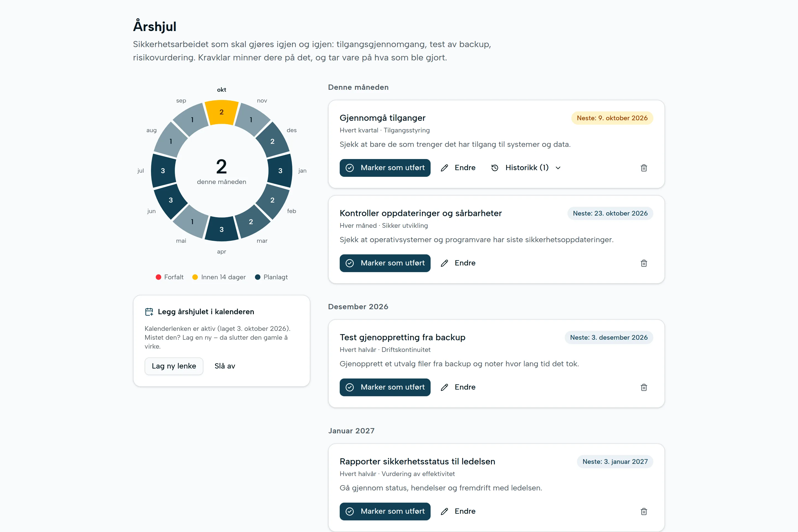The image size is (798, 532).
Task: Mark Gjennomgå tilganger as utført
Action: pyautogui.click(x=385, y=168)
